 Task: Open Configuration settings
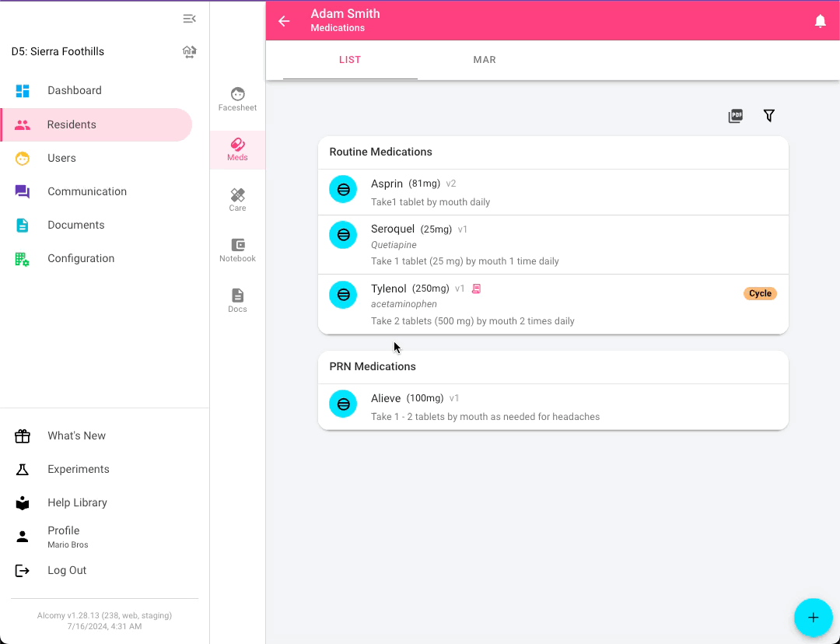(96, 259)
